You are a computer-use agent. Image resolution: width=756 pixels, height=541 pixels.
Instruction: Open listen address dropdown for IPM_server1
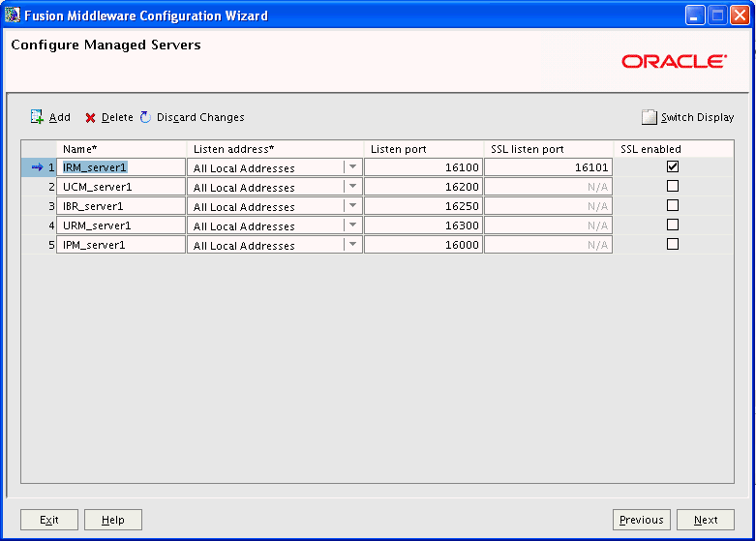(x=353, y=245)
